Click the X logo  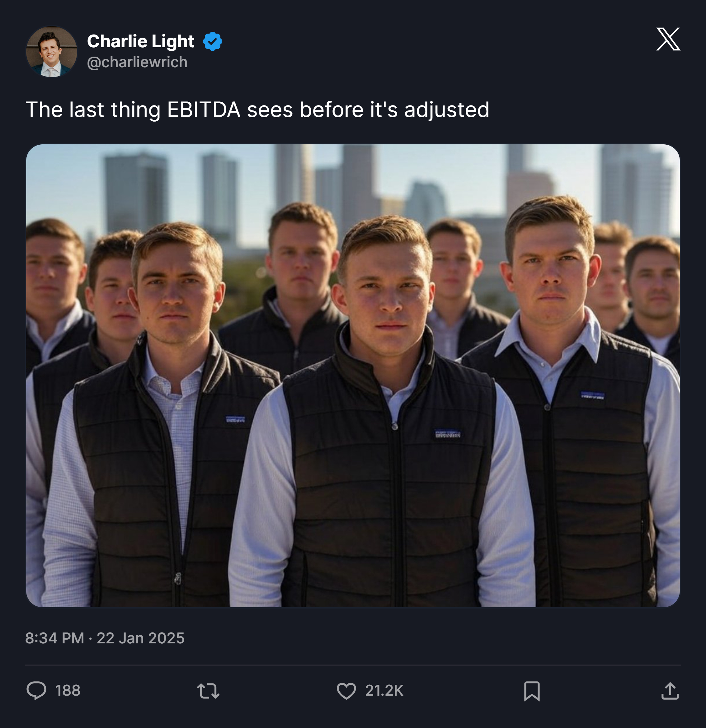click(668, 39)
